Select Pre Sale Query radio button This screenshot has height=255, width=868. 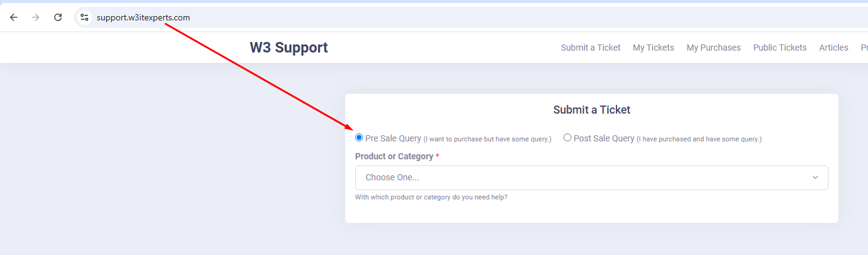[359, 138]
